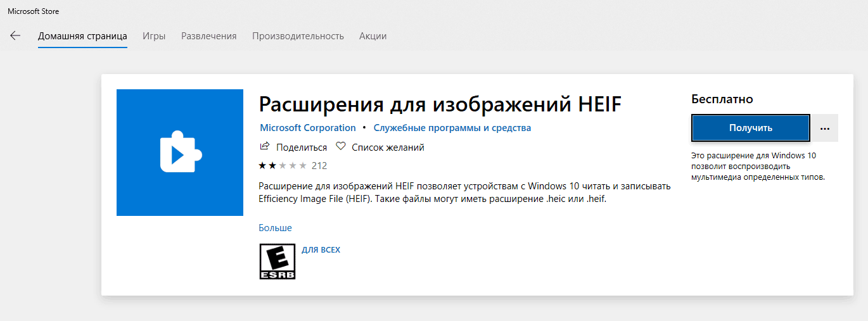The image size is (868, 321).
Task: Switch to the Игры tab
Action: tap(154, 36)
